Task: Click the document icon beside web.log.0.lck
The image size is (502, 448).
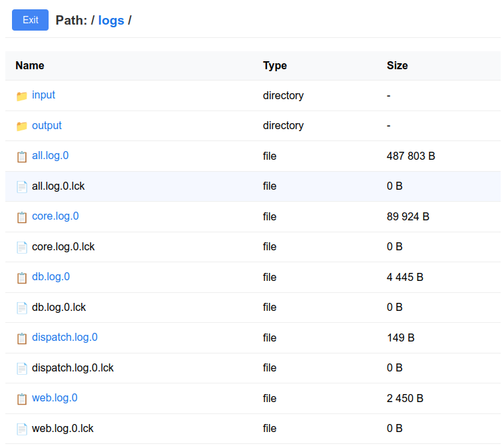Action: (x=22, y=429)
